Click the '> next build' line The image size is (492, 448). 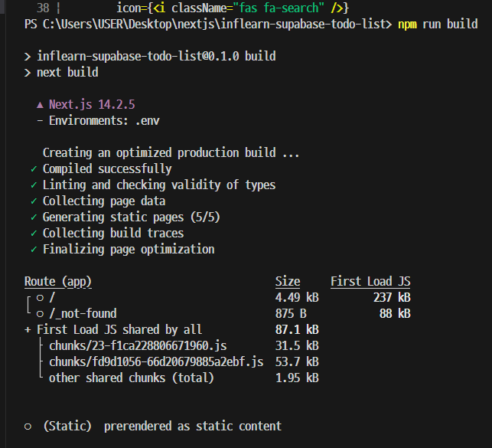coord(61,73)
